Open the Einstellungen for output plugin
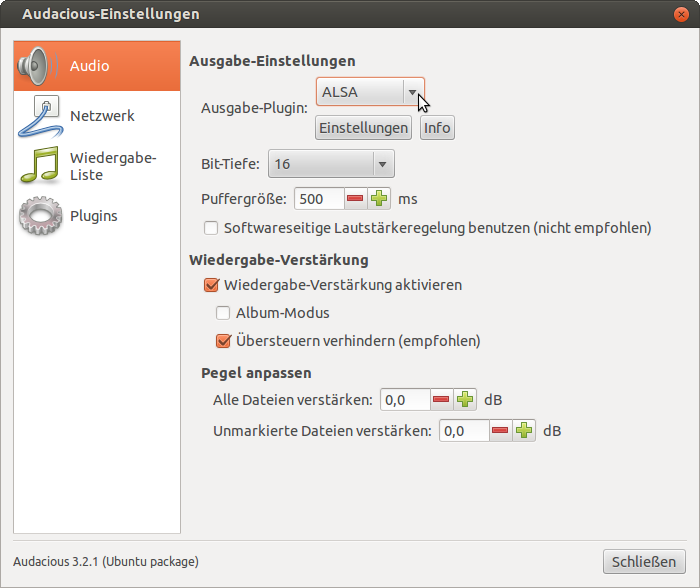Viewport: 700px width, 588px height. [x=363, y=128]
